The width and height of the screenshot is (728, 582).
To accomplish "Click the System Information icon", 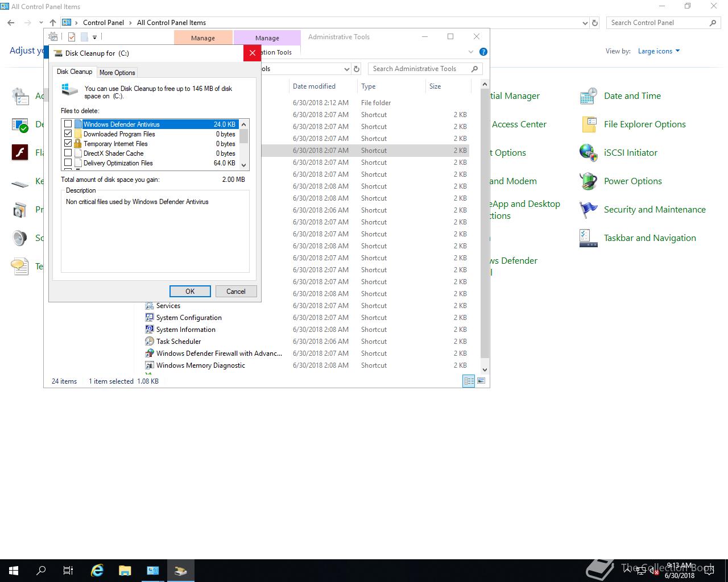I will click(x=150, y=330).
